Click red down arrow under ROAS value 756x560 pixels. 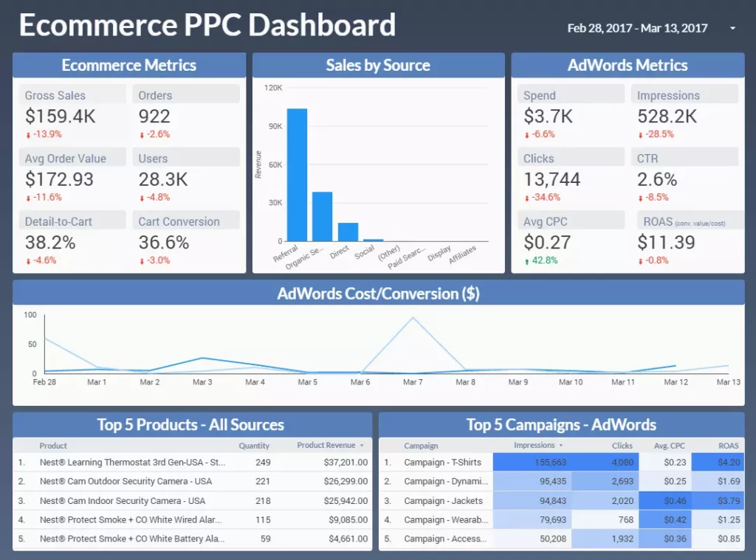click(x=640, y=260)
